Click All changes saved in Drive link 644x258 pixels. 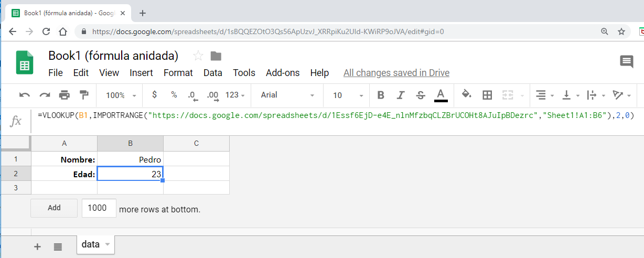(396, 73)
